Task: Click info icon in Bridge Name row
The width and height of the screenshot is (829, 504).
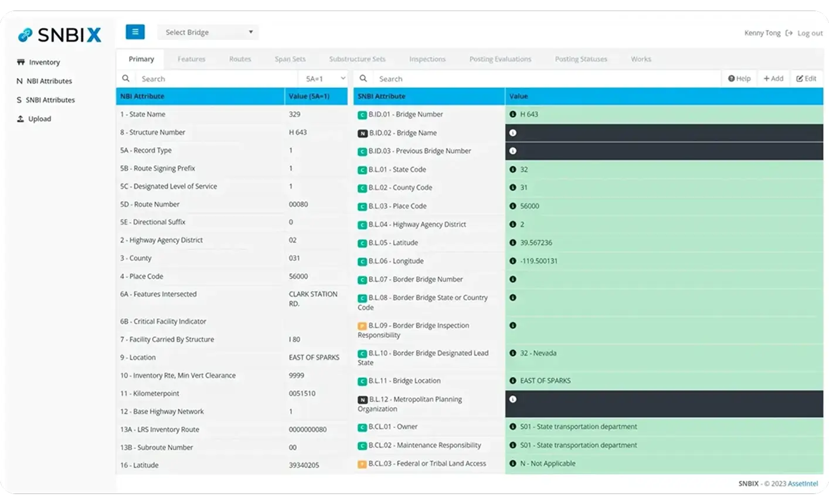Action: [x=513, y=133]
